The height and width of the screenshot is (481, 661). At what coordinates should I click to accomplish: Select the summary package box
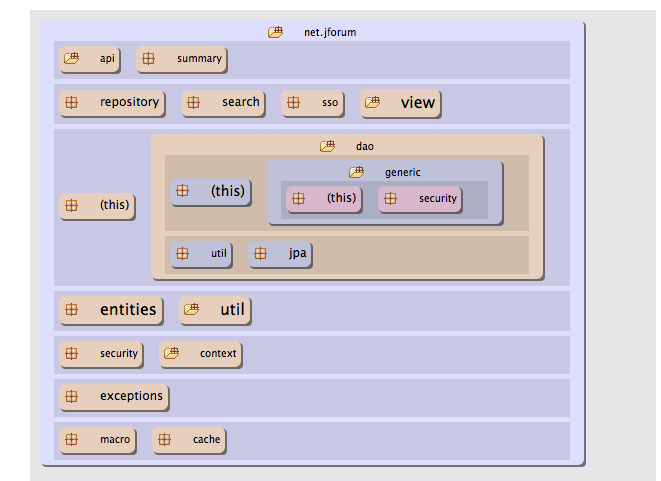[x=181, y=59]
